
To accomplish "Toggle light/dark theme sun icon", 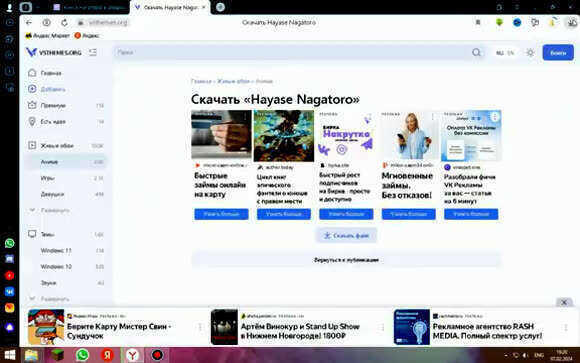I will (x=530, y=53).
